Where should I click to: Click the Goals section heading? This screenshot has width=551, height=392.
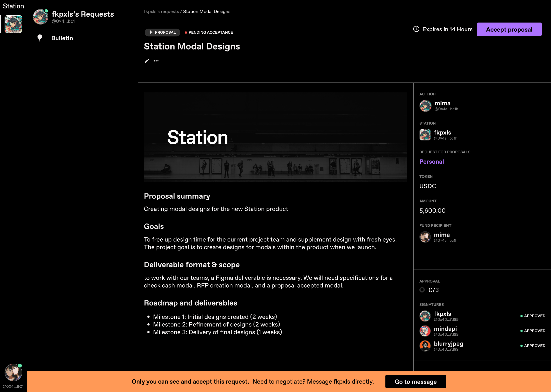pyautogui.click(x=154, y=226)
